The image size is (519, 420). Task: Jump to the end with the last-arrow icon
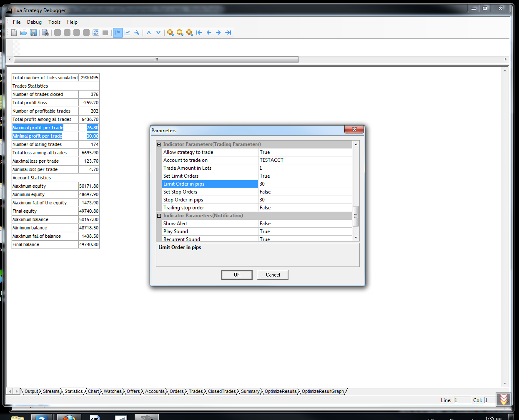pyautogui.click(x=228, y=33)
